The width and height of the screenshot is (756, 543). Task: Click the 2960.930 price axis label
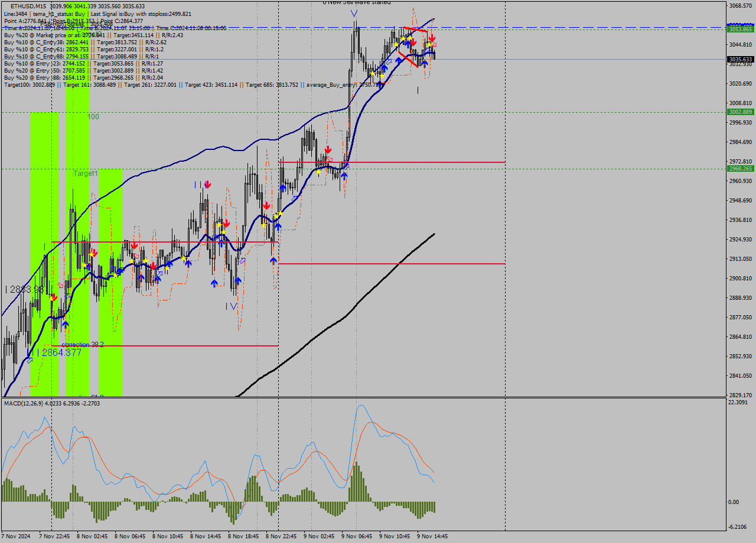[740, 181]
